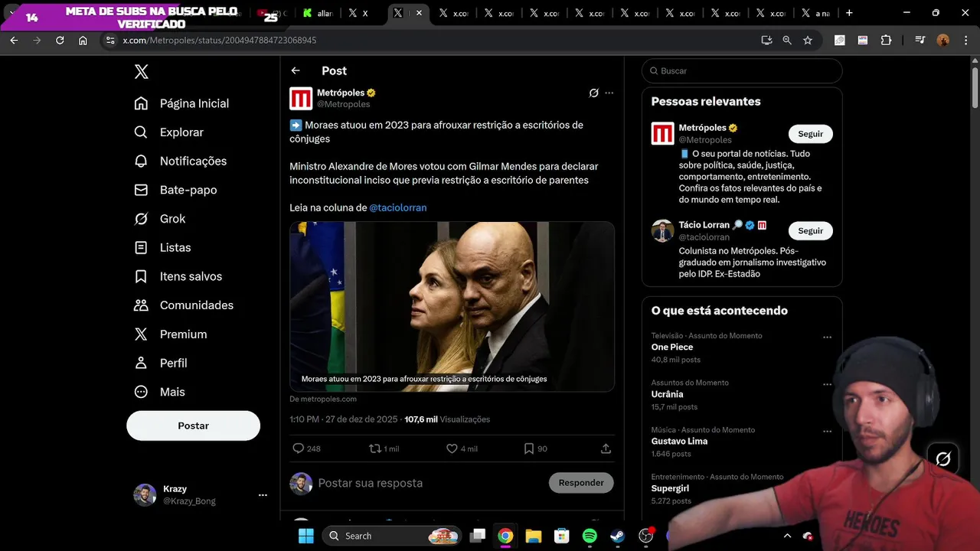
Task: Switch to the 'a na' tab
Action: click(816, 13)
